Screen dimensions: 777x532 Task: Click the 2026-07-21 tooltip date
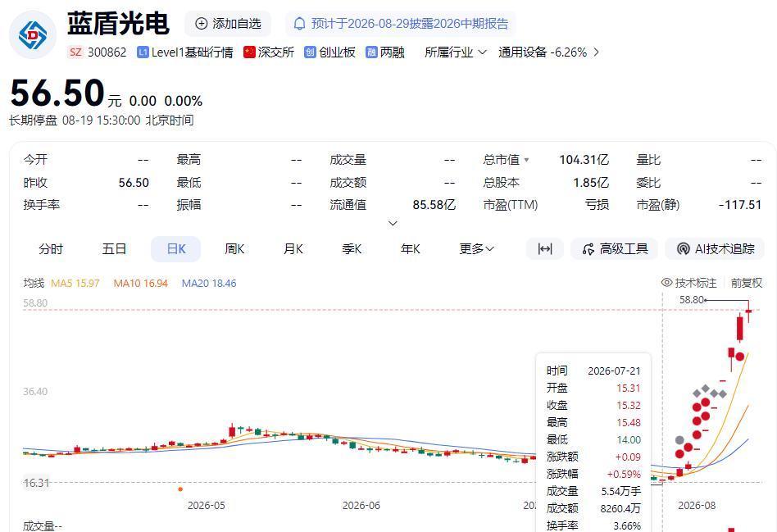click(614, 371)
